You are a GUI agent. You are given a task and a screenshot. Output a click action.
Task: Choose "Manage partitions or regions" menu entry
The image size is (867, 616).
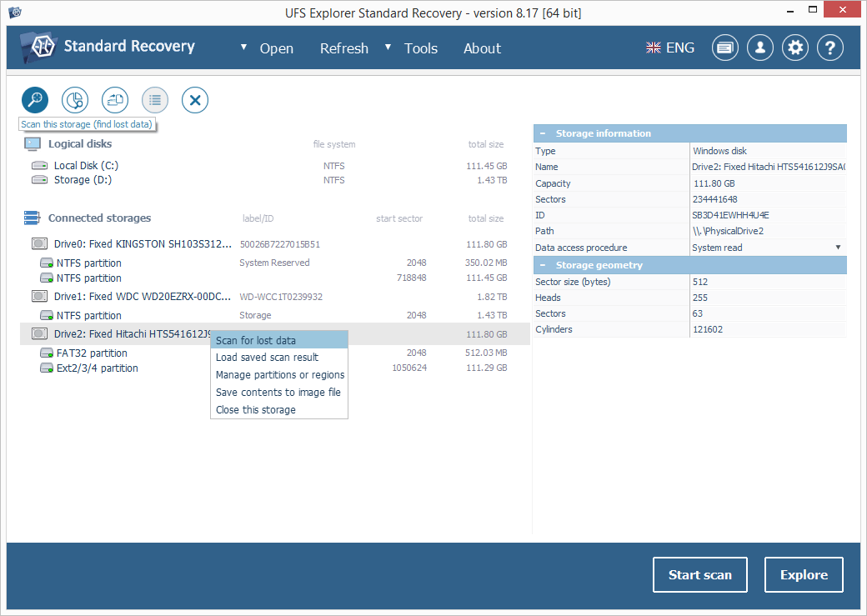(279, 375)
